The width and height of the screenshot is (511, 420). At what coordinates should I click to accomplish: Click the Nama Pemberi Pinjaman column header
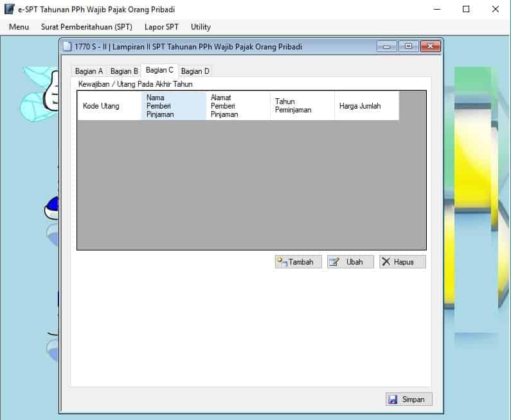click(x=174, y=106)
